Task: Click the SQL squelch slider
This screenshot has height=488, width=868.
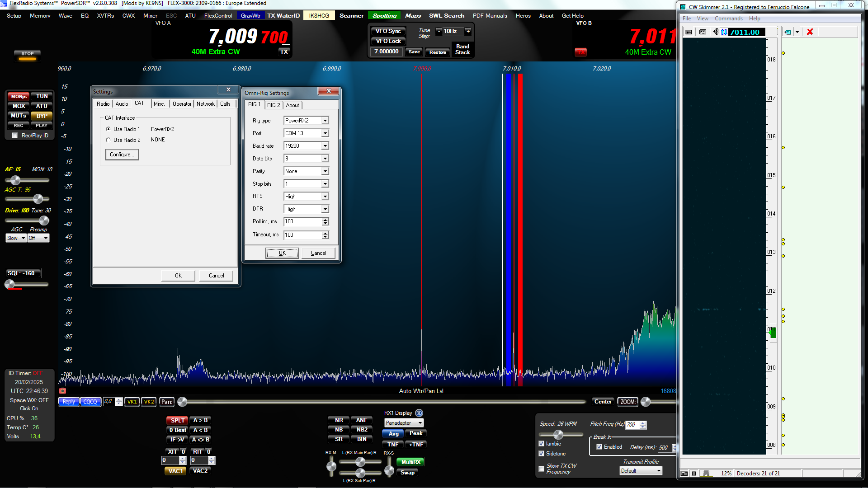Action: pyautogui.click(x=27, y=284)
